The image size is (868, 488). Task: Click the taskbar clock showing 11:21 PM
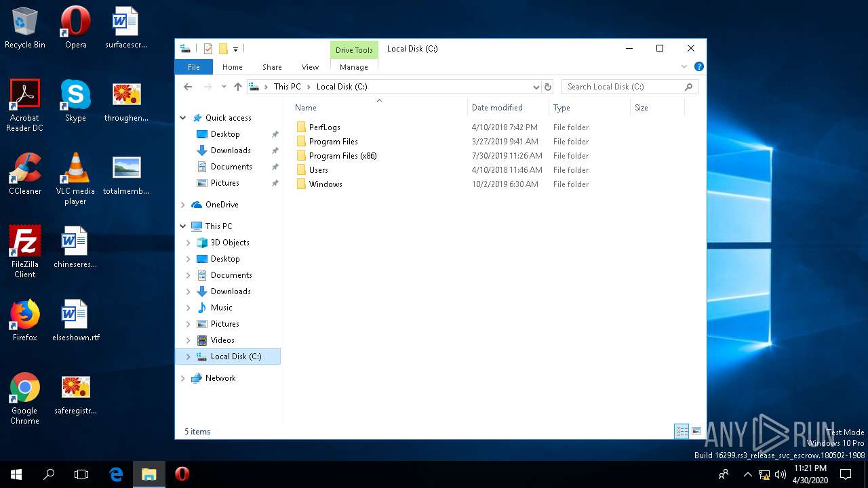tap(810, 474)
